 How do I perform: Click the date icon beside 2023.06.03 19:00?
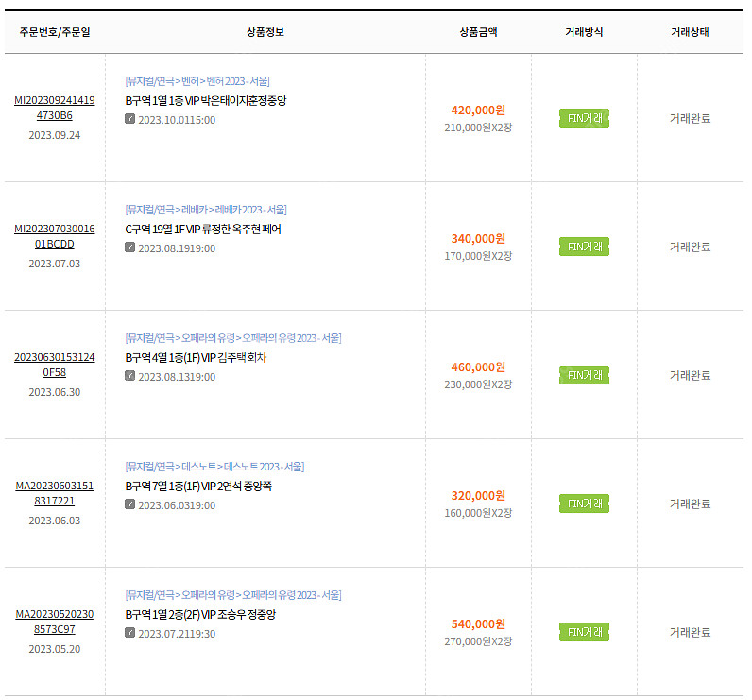pos(129,504)
